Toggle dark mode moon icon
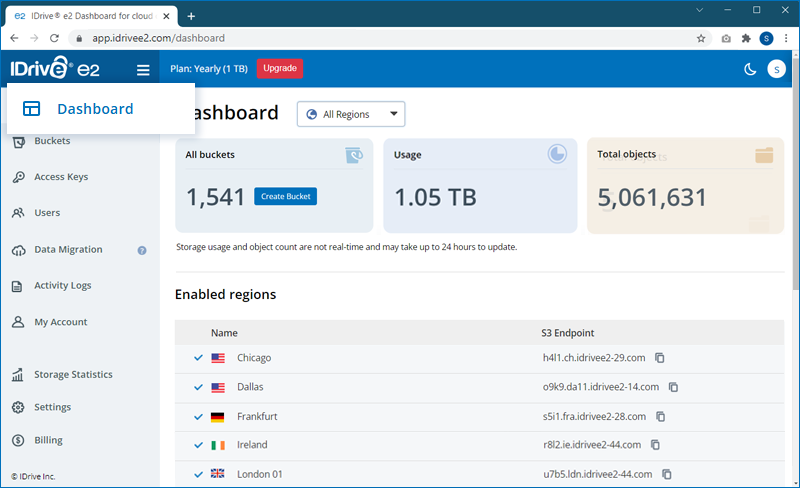This screenshot has height=488, width=800. (x=750, y=69)
